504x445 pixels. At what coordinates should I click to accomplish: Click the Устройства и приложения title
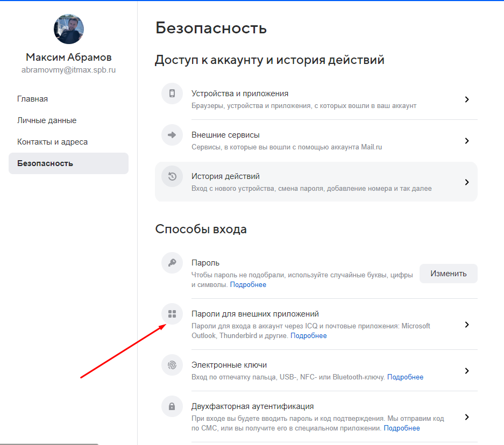coord(240,94)
